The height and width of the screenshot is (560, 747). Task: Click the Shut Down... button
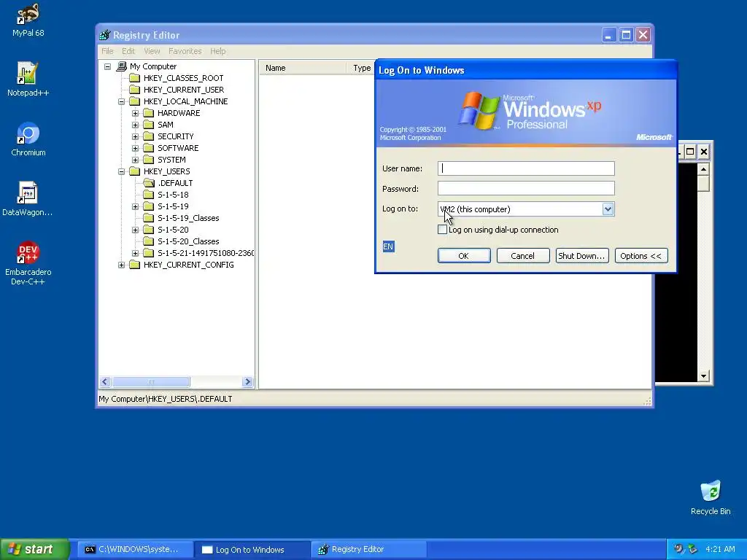(x=581, y=256)
